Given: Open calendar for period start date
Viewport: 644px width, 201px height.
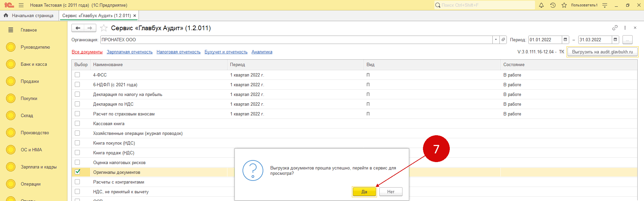Looking at the screenshot, I should click(x=566, y=40).
